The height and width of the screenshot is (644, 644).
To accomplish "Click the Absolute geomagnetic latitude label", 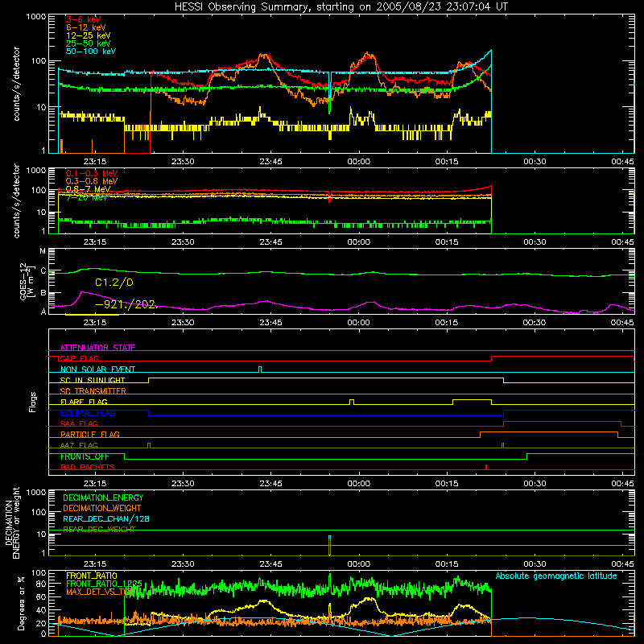I will pyautogui.click(x=556, y=576).
